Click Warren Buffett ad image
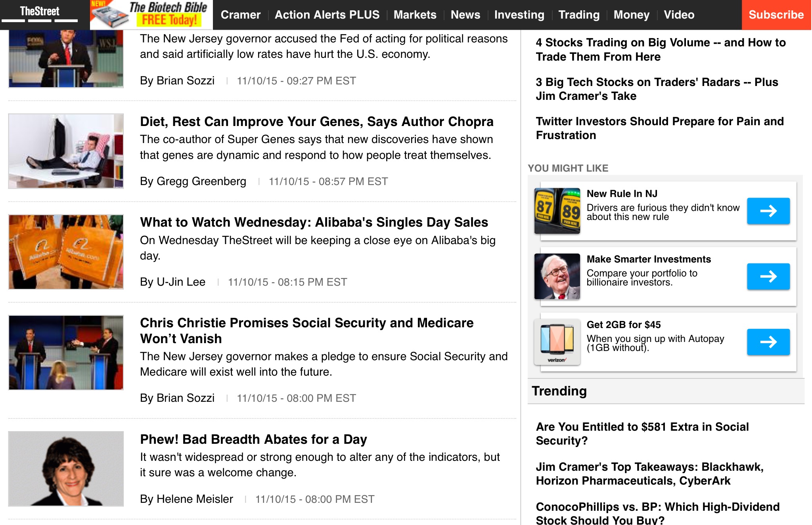Viewport: 812px width, 525px height. [557, 276]
